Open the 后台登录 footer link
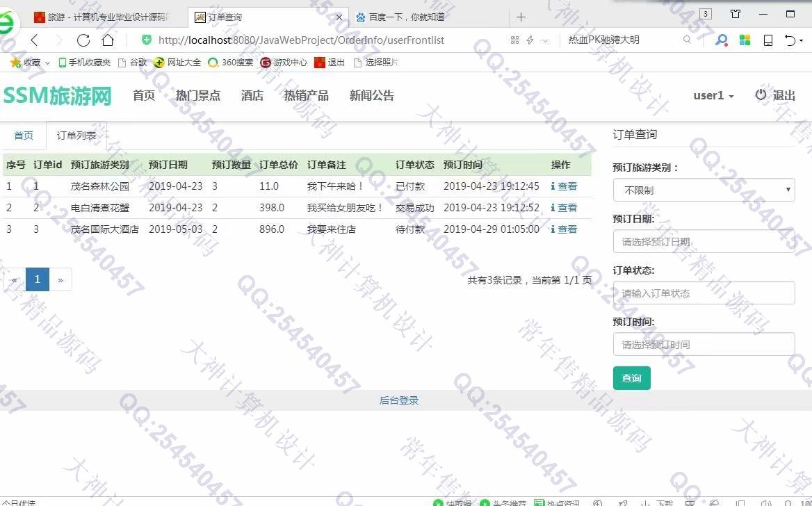812x506 pixels. 399,400
